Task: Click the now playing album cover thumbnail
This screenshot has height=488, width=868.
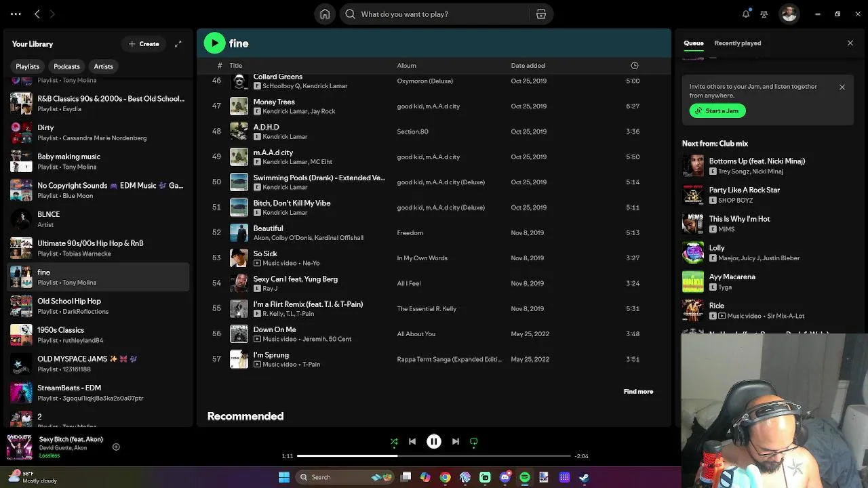Action: click(x=19, y=447)
